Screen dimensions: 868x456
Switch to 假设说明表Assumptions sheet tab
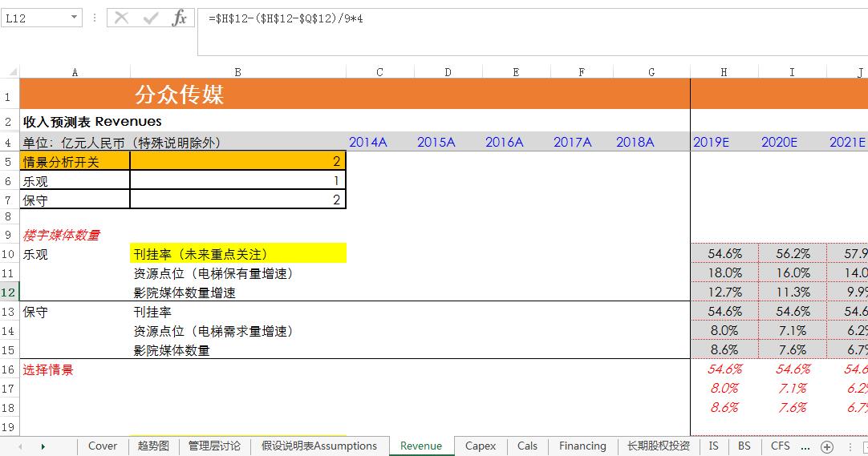pos(318,446)
